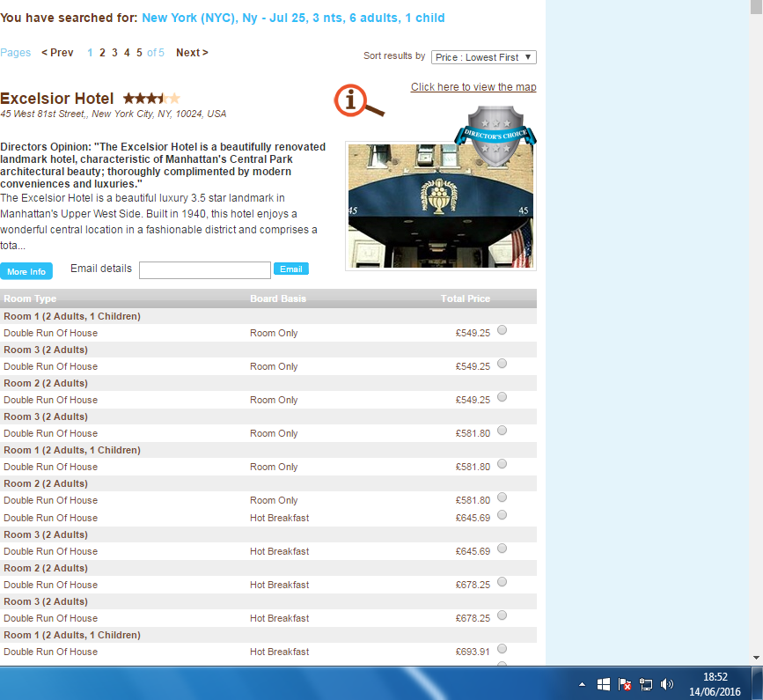Click the Excelsior Hotel star rating
763x700 pixels.
[x=151, y=99]
